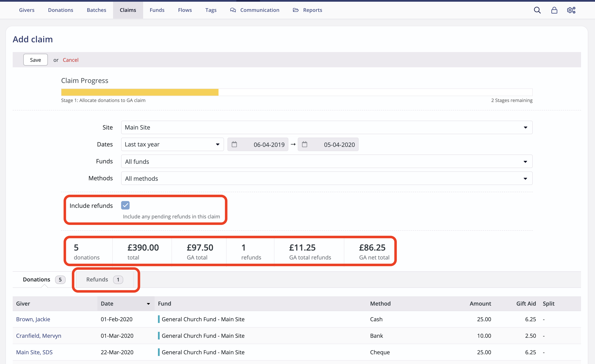
Task: Cancel the claim creation
Action: pos(71,60)
